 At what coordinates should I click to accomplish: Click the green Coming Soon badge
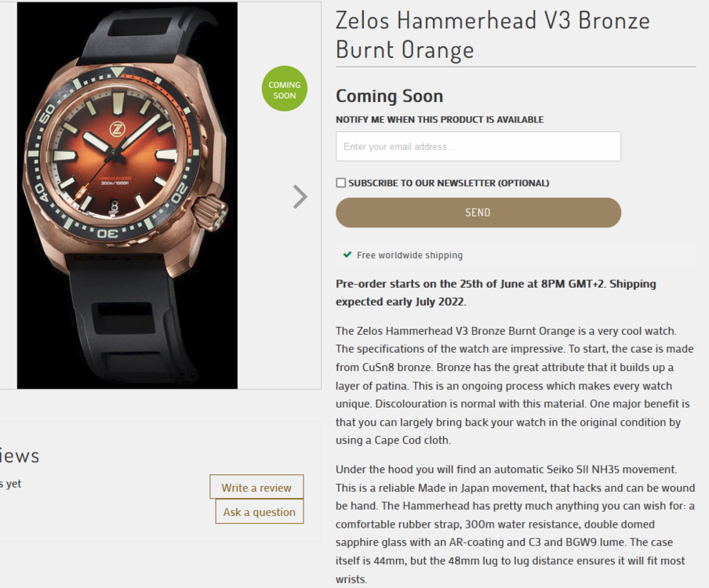point(284,89)
